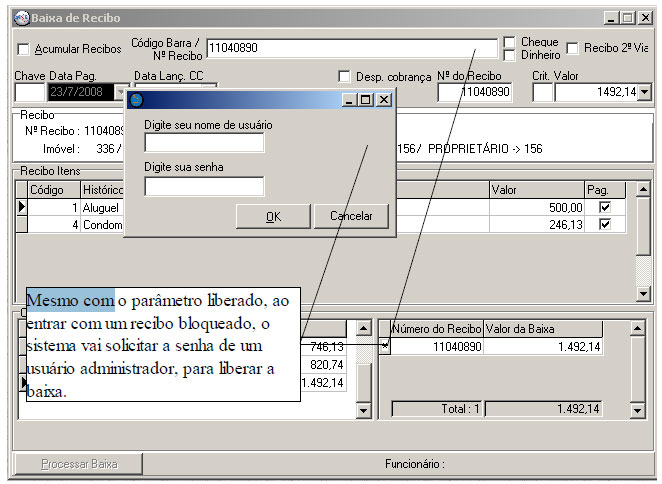662x484 pixels.
Task: Open the Data Pag. date dropdown
Action: [x=121, y=92]
